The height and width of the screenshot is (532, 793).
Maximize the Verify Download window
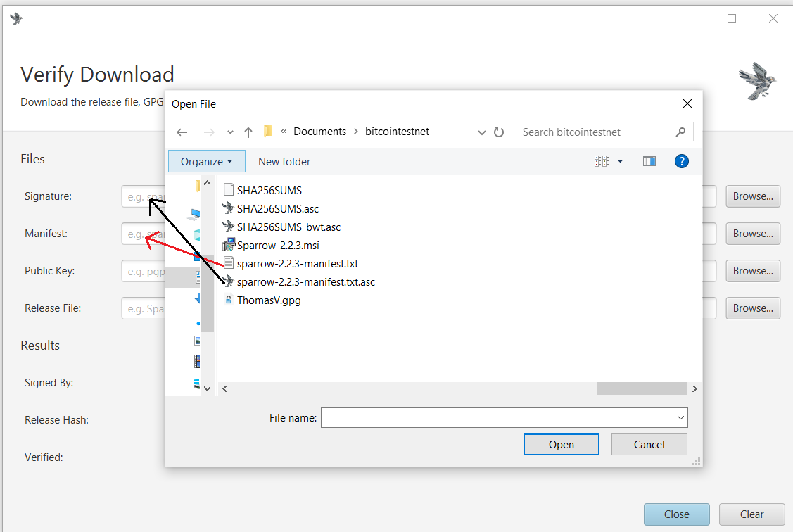point(731,19)
